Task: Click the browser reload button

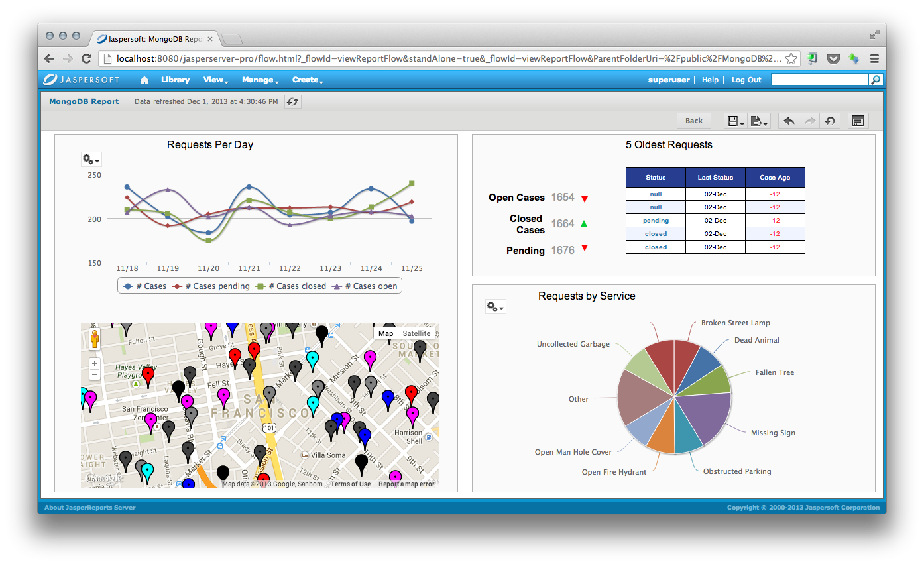Action: point(86,58)
